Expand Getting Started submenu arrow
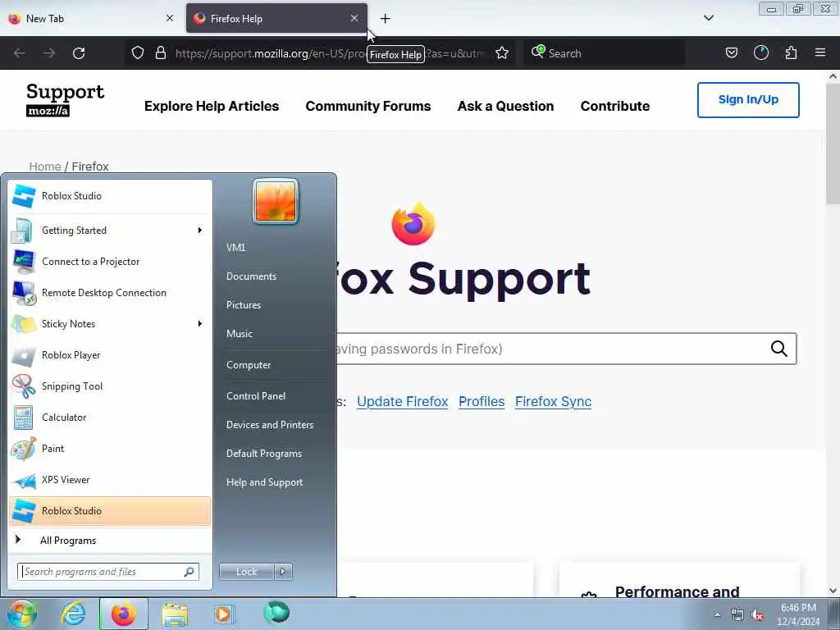The image size is (840, 630). pos(200,231)
